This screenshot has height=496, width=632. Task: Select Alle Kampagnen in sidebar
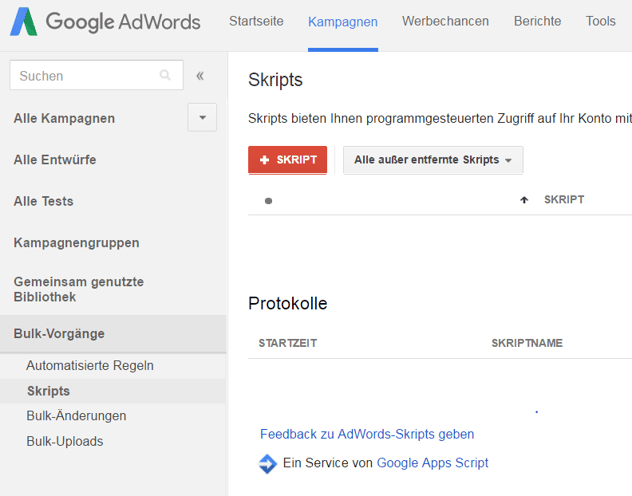64,118
